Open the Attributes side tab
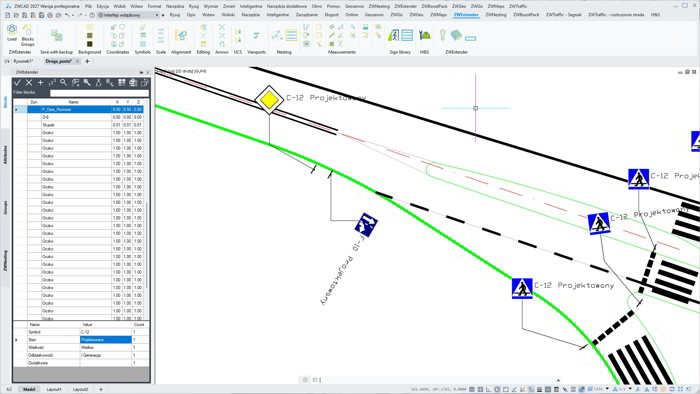This screenshot has width=700, height=394. click(x=5, y=154)
